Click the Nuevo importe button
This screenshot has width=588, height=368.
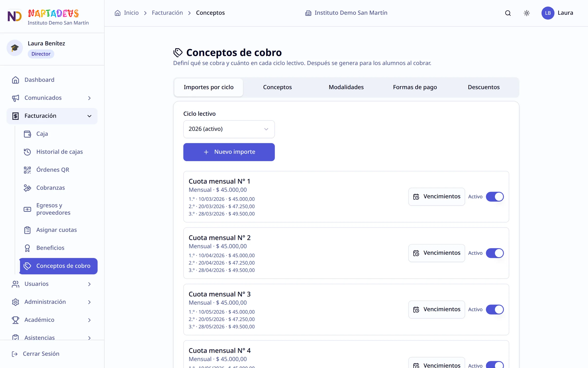(x=229, y=152)
